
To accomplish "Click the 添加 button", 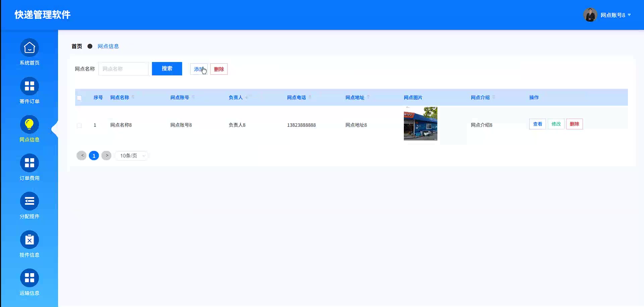I will coord(199,69).
